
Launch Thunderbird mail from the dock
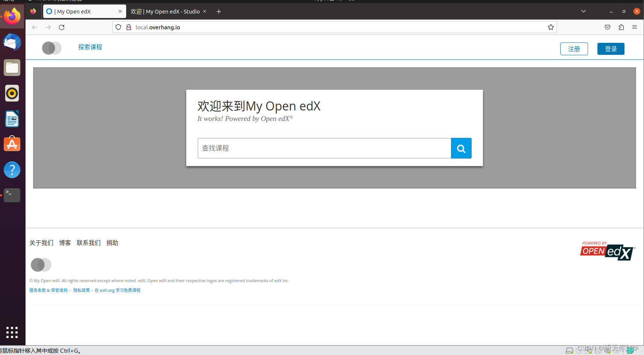point(12,42)
